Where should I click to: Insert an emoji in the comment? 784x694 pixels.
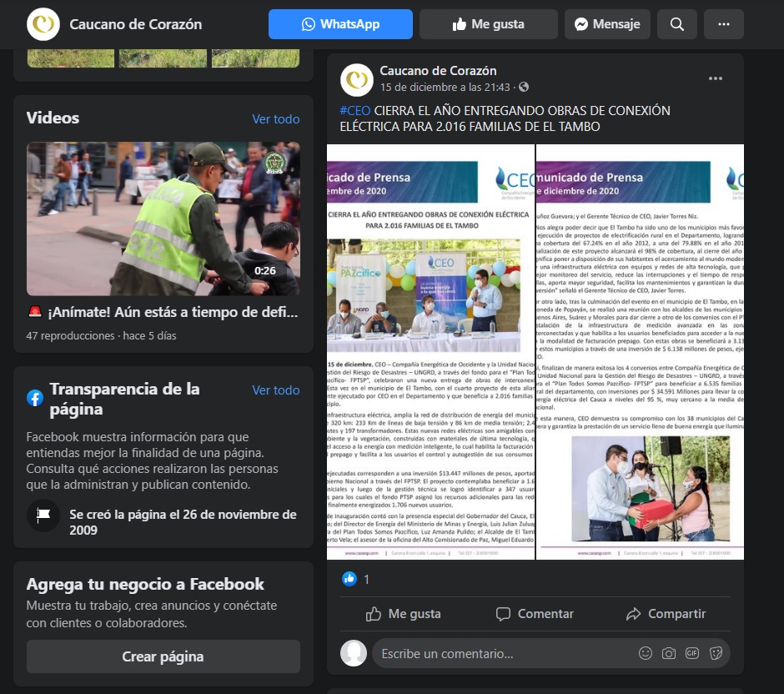coord(646,653)
